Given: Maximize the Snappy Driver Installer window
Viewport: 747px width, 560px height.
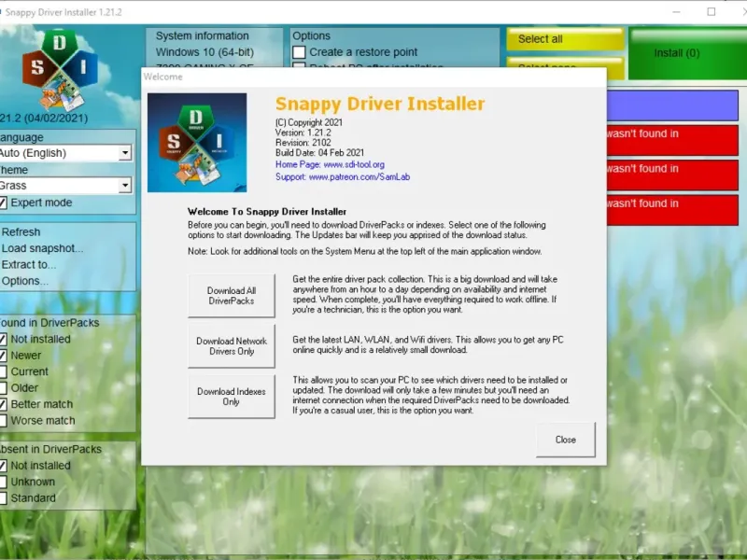Looking at the screenshot, I should click(x=712, y=12).
